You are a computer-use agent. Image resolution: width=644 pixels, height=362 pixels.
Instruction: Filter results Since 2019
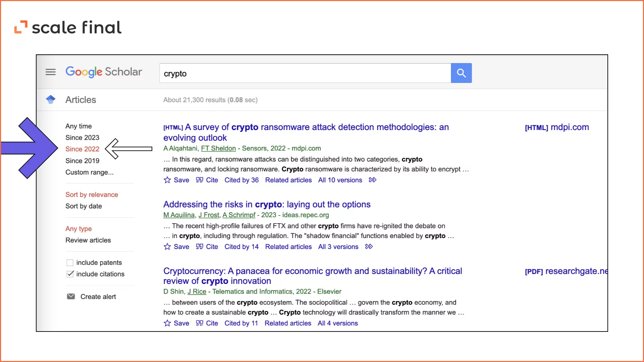[x=82, y=161]
